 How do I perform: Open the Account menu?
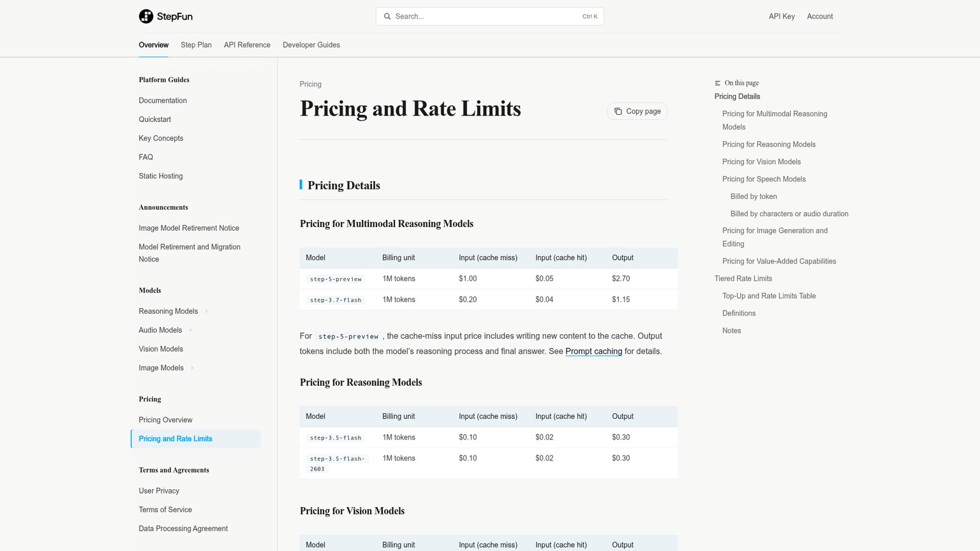820,17
